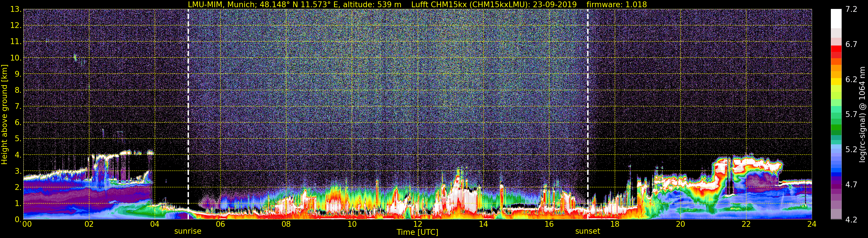
Task: Click the red band of the colorbar
Action: click(836, 49)
